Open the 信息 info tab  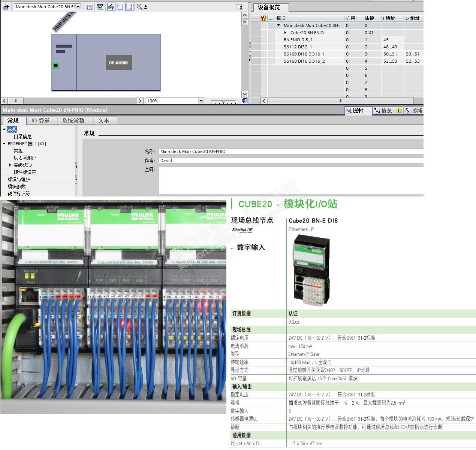[x=388, y=111]
